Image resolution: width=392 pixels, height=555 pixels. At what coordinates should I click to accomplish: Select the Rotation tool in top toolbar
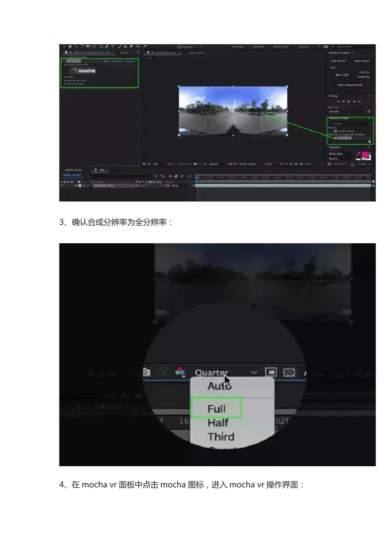pos(83,46)
